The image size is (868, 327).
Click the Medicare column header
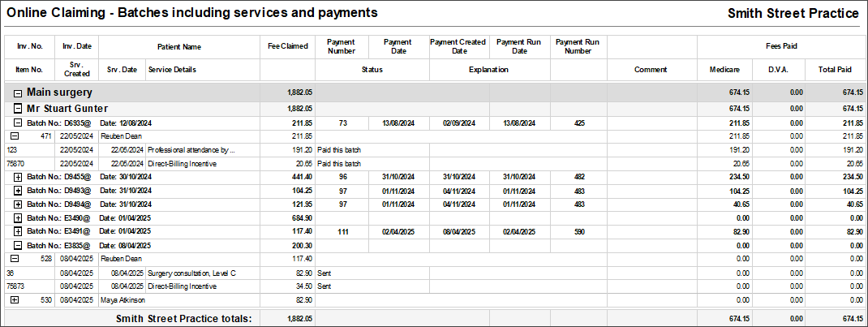click(x=724, y=70)
